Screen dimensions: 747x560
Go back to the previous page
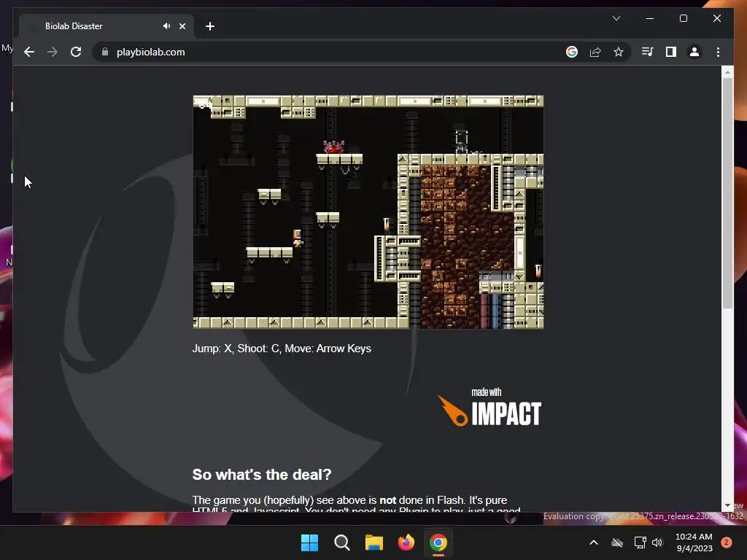point(29,52)
